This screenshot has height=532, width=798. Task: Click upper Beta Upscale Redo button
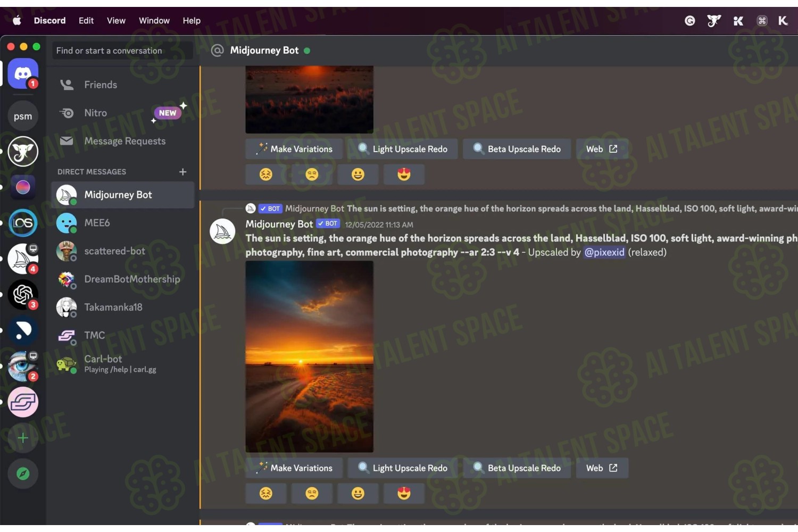[x=517, y=149]
